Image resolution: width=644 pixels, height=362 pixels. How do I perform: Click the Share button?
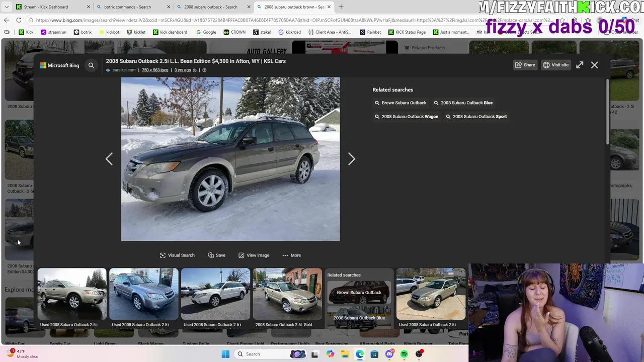(x=525, y=65)
